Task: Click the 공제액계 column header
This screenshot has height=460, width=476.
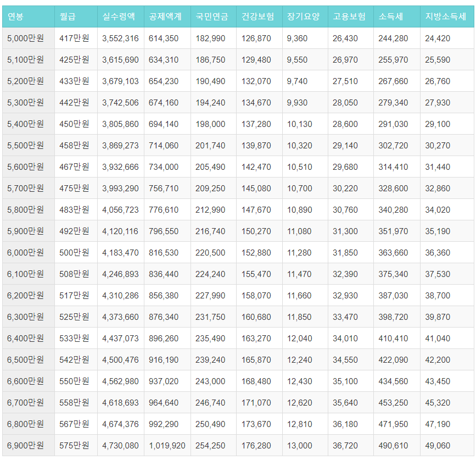Action: click(167, 16)
